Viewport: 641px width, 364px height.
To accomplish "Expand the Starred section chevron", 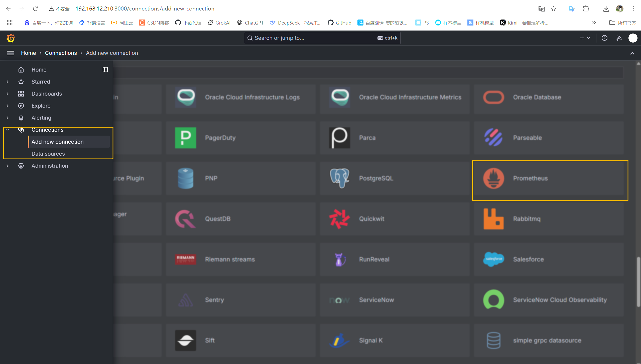I will (x=8, y=82).
